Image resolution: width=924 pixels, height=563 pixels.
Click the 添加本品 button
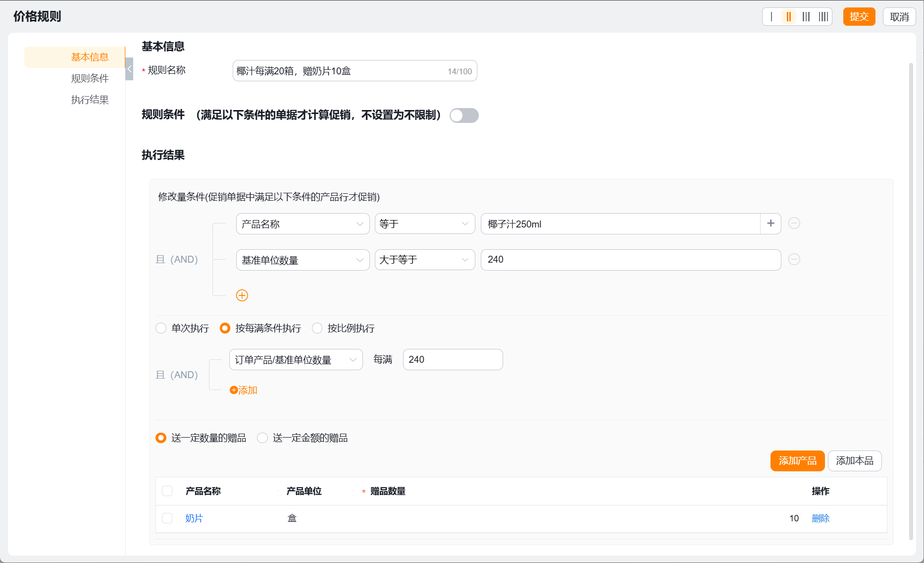[x=855, y=461]
